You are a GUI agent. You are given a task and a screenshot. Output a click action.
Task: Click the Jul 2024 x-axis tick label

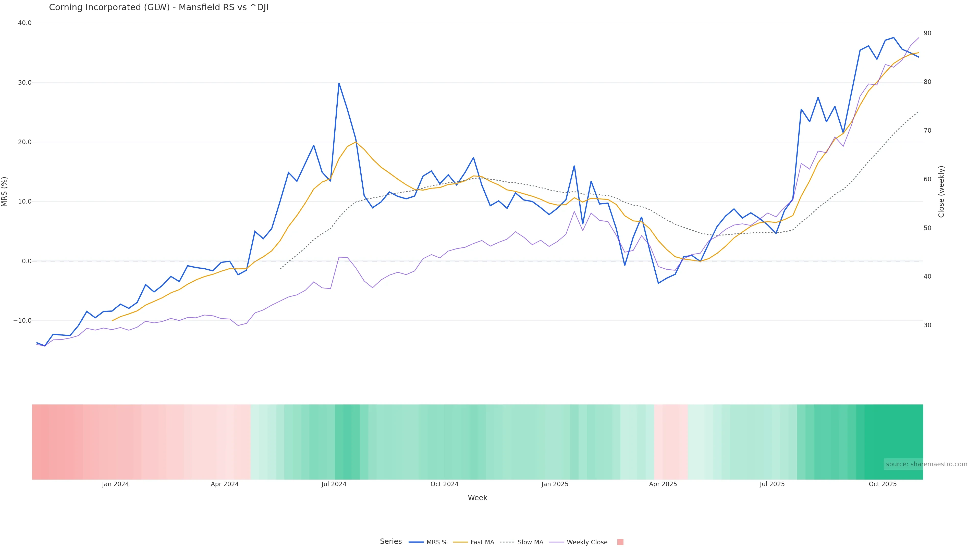click(x=334, y=484)
